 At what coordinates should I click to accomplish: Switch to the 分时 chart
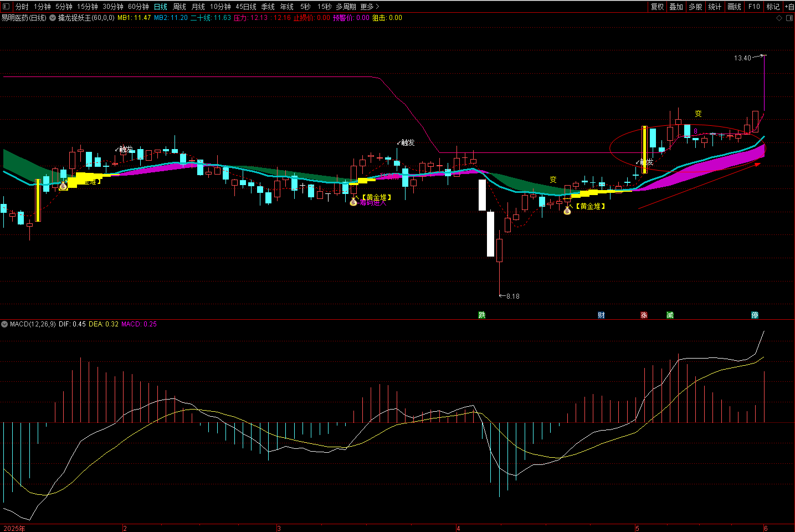coord(22,7)
